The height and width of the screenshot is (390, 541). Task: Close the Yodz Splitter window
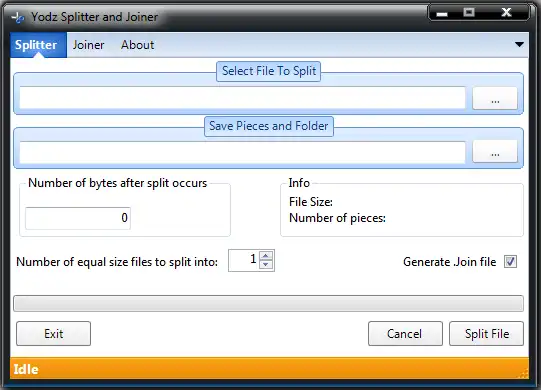pos(506,13)
